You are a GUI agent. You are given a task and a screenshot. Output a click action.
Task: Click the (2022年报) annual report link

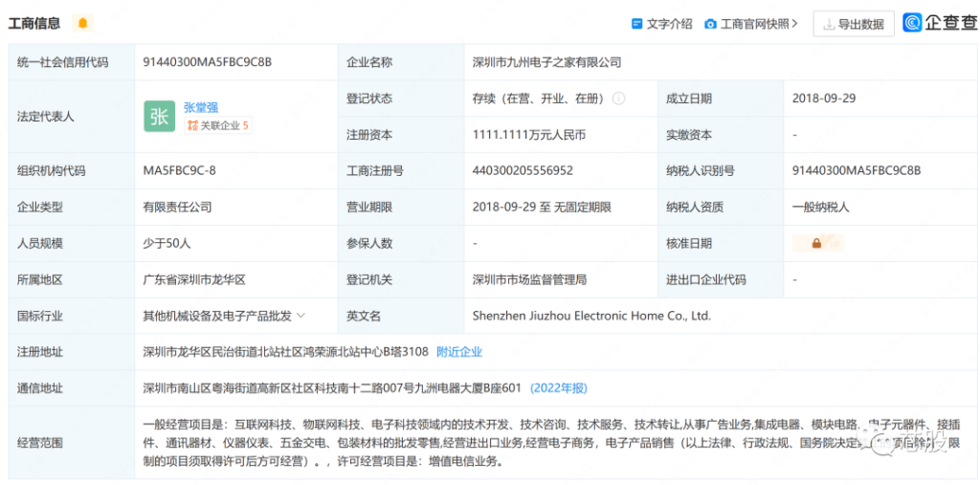[559, 388]
